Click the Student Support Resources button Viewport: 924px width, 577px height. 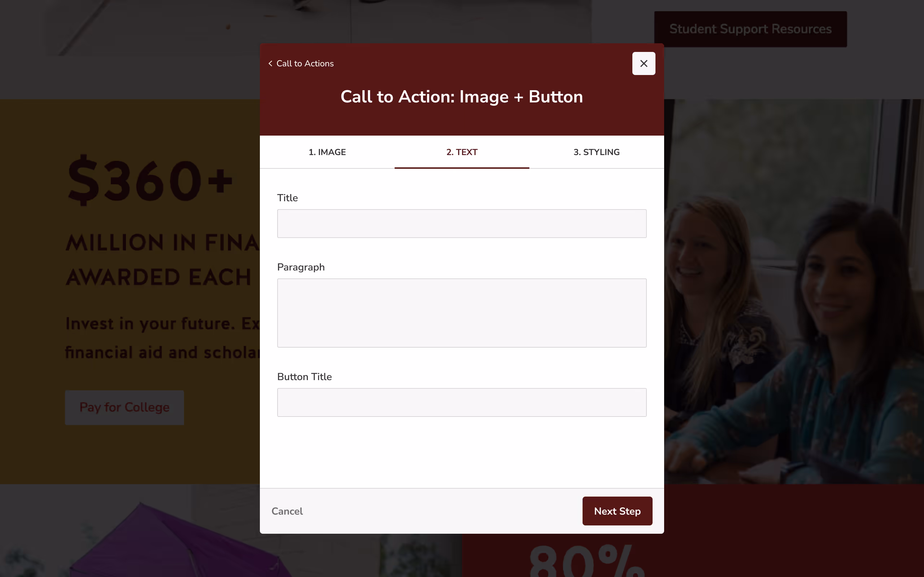(x=750, y=28)
